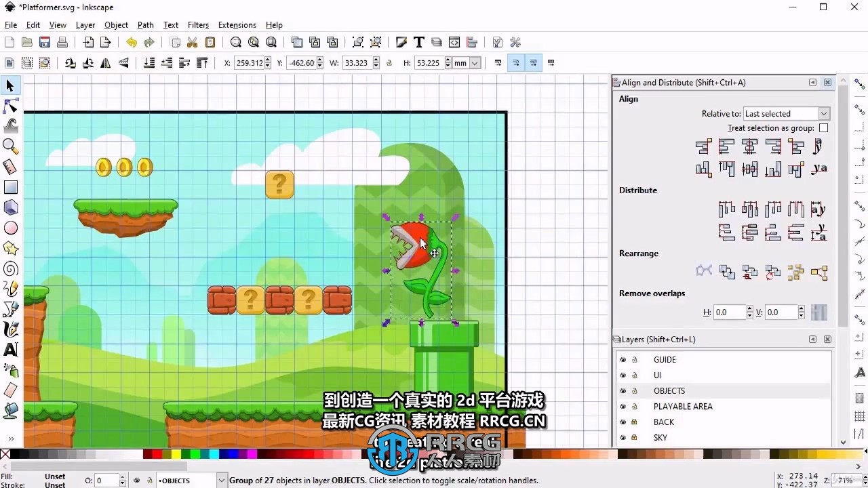Open the XML editor icon
Image resolution: width=868 pixels, height=488 pixels.
pos(454,42)
